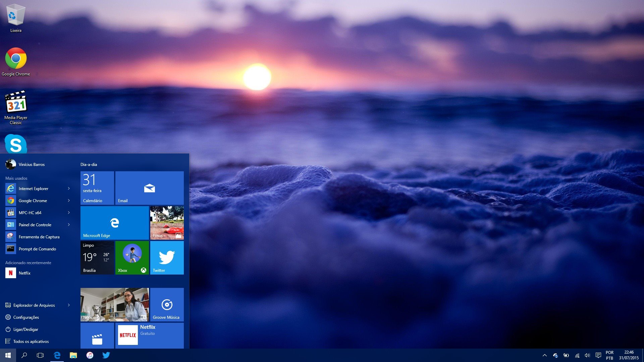This screenshot has width=644, height=362.
Task: Expand Internet Explorer jump list arrow
Action: 69,188
